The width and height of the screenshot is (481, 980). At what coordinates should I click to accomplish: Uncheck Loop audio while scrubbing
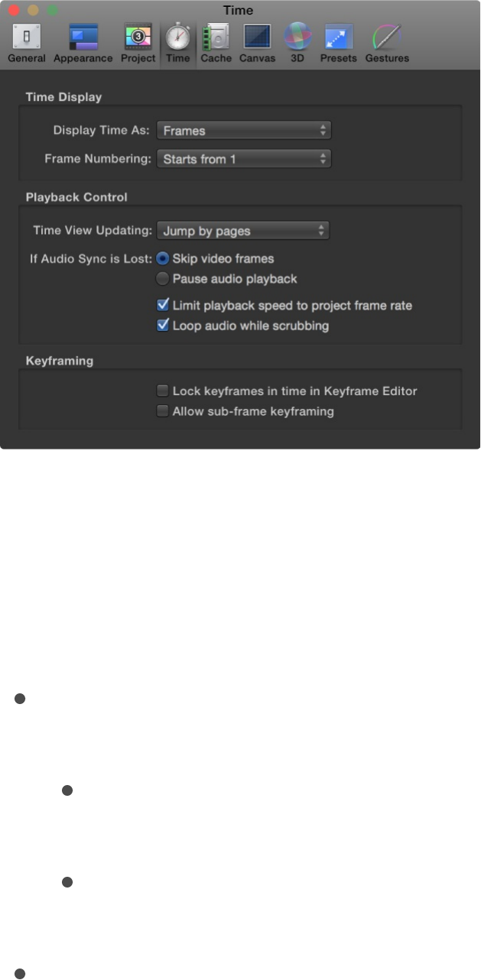click(x=163, y=326)
